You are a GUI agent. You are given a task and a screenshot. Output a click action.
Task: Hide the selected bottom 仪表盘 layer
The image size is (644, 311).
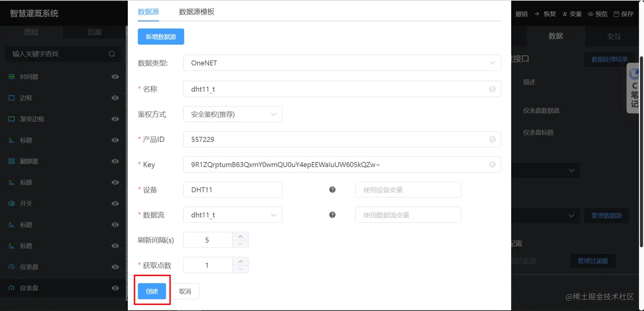click(115, 288)
